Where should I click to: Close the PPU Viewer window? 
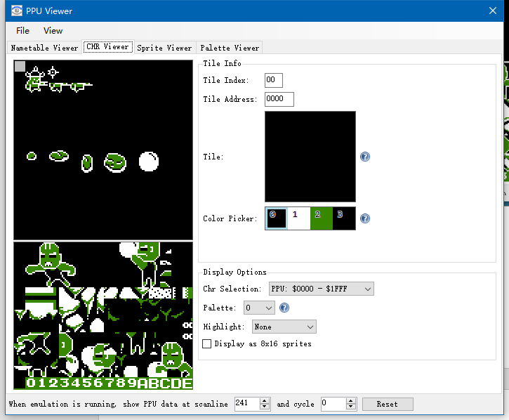[x=492, y=11]
